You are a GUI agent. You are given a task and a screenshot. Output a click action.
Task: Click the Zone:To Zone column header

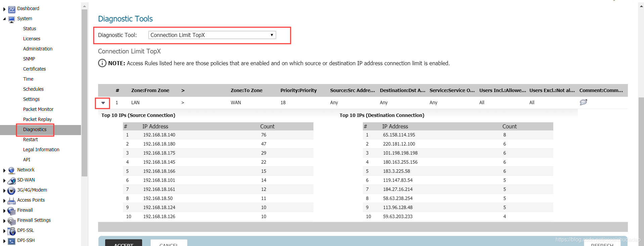pyautogui.click(x=247, y=90)
